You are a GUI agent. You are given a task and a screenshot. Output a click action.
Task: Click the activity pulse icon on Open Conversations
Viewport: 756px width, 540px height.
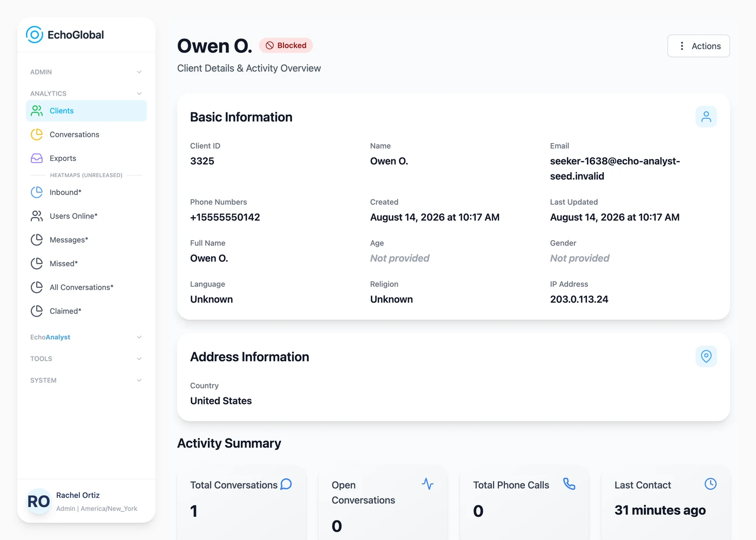pos(428,484)
